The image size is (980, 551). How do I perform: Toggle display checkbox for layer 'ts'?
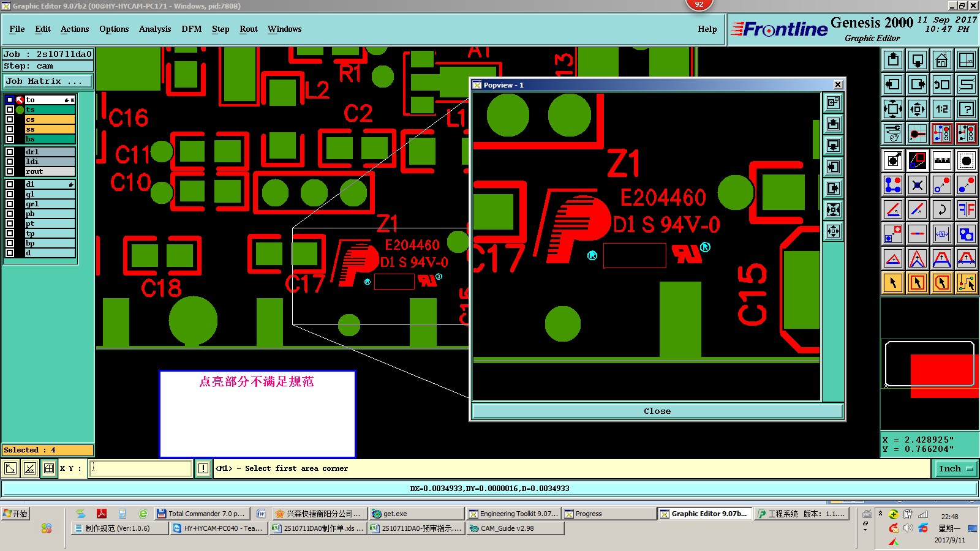tap(10, 110)
